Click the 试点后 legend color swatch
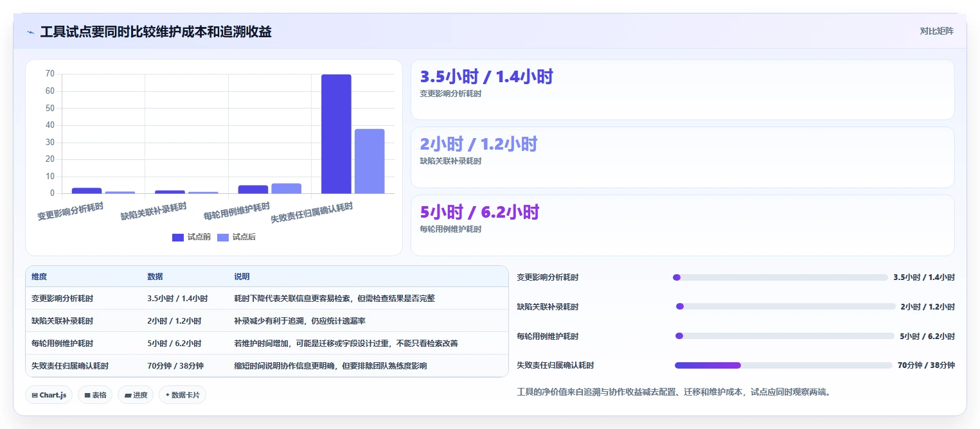Viewport: 980px width, 429px height. [223, 238]
